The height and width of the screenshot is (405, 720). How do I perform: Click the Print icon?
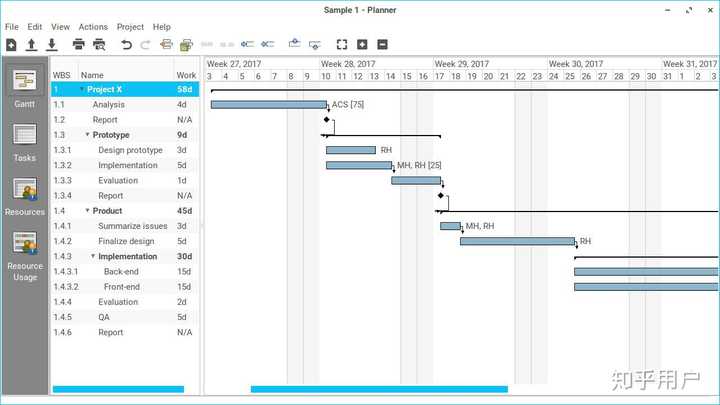click(79, 45)
